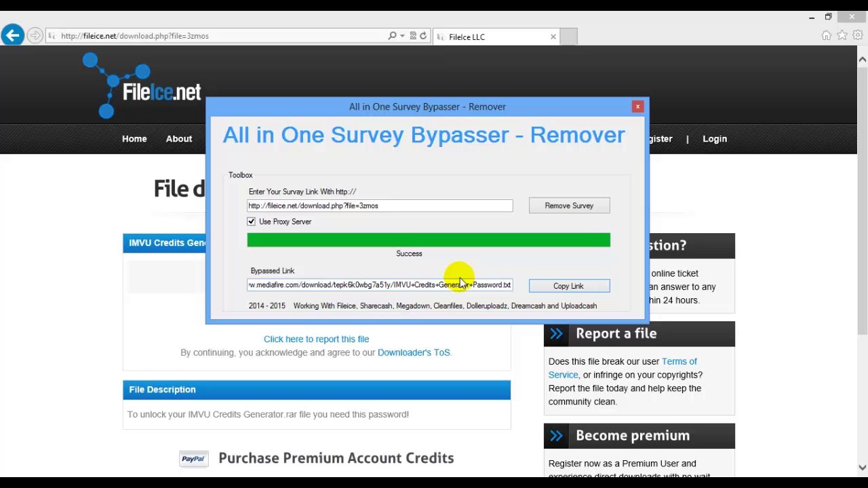Click the PayPal icon
The image size is (868, 488).
(193, 459)
